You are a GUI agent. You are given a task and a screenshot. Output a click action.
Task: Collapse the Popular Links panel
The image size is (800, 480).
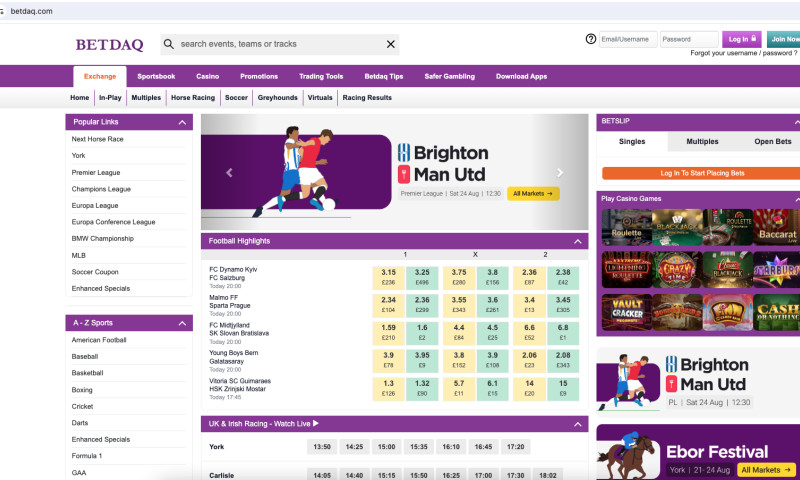(x=182, y=122)
